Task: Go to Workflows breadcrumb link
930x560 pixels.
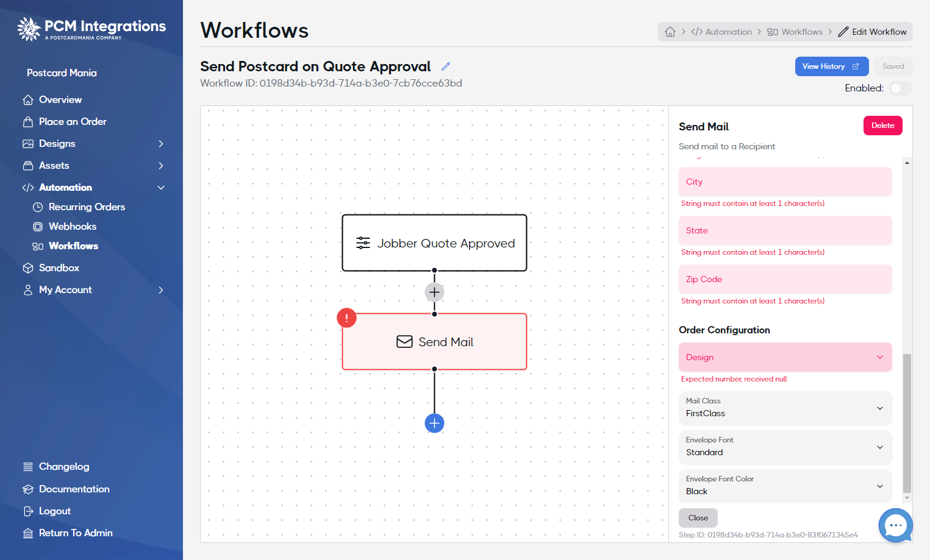Action: pos(795,32)
